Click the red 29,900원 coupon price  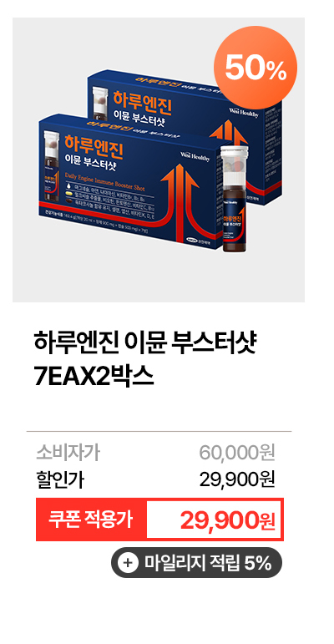click(x=228, y=520)
